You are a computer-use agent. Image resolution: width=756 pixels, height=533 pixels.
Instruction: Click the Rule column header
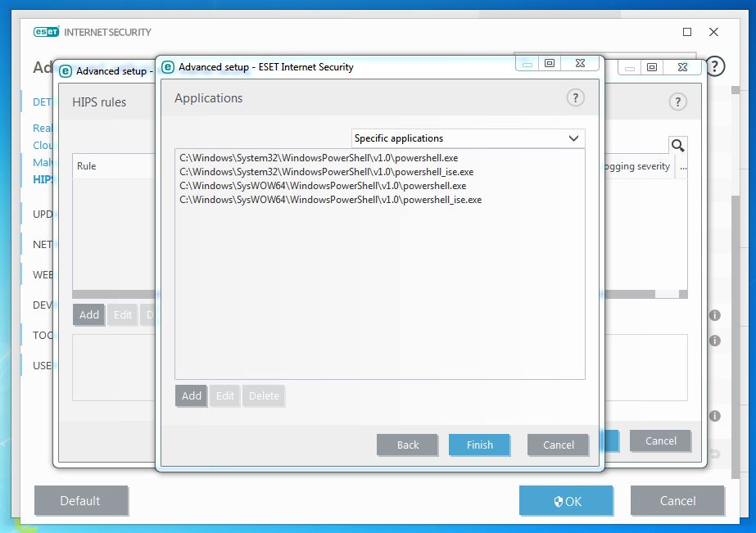(x=86, y=166)
